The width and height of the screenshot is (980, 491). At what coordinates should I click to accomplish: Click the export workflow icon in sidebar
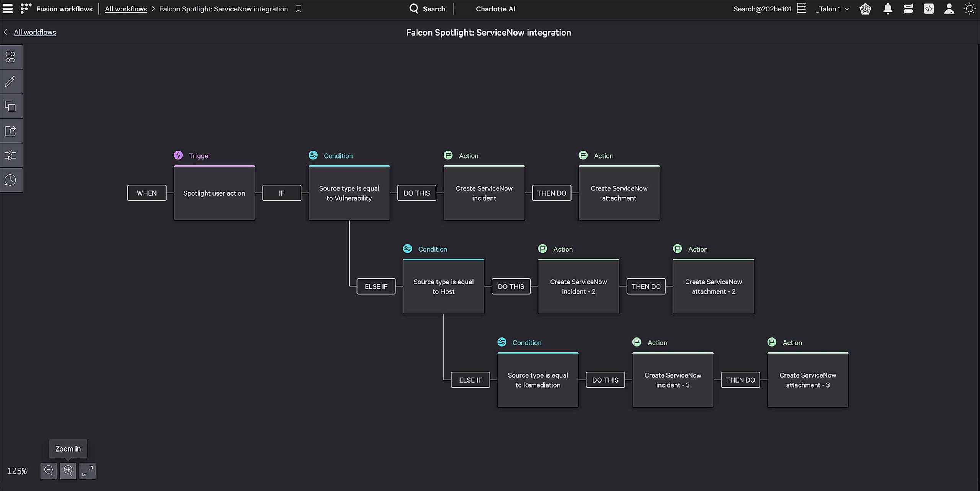point(10,131)
